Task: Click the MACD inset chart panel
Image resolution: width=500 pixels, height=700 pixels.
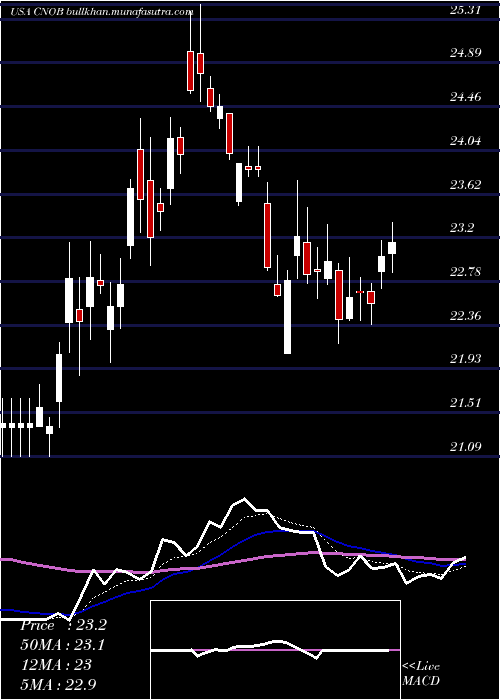Action: click(275, 650)
